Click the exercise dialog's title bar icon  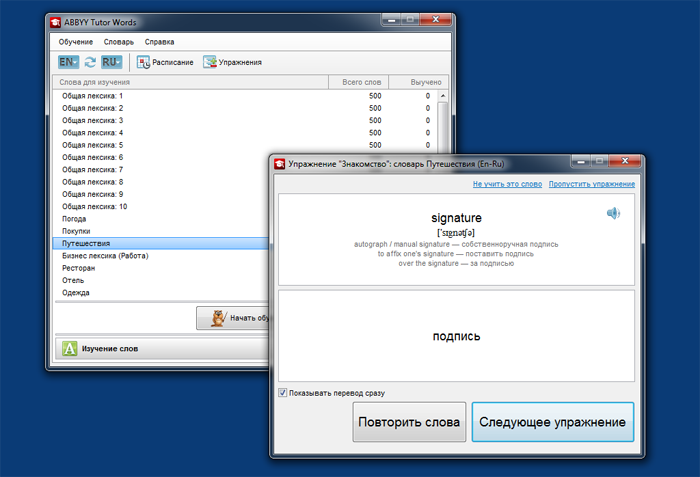(x=279, y=162)
